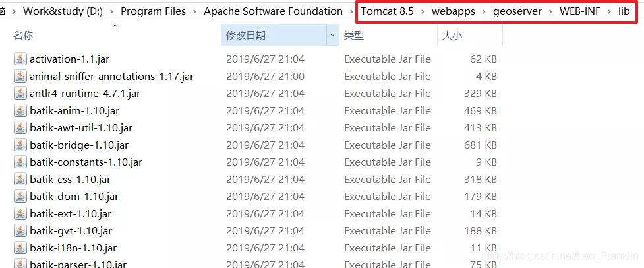644x268 pixels.
Task: Click the animal-sniffer-annotations-1.17.jar file icon
Action: pos(20,77)
